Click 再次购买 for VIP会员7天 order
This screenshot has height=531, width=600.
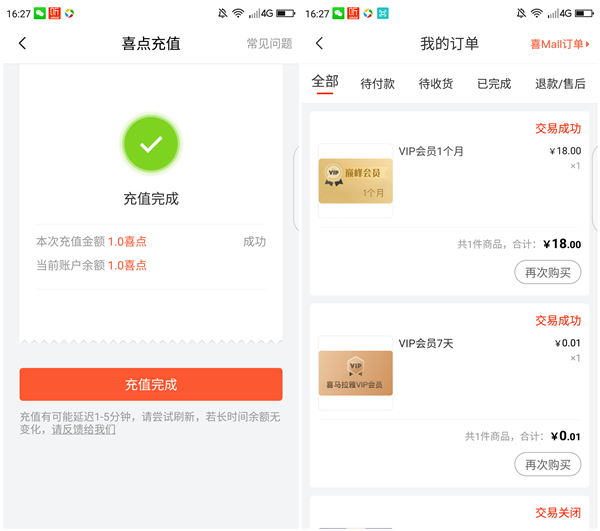click(x=547, y=464)
